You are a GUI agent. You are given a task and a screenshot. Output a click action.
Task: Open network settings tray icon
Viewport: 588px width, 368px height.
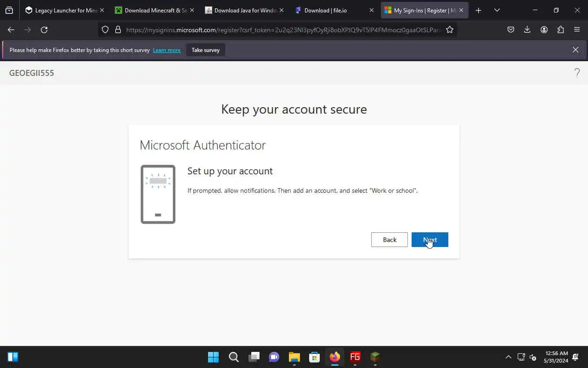[x=521, y=357]
